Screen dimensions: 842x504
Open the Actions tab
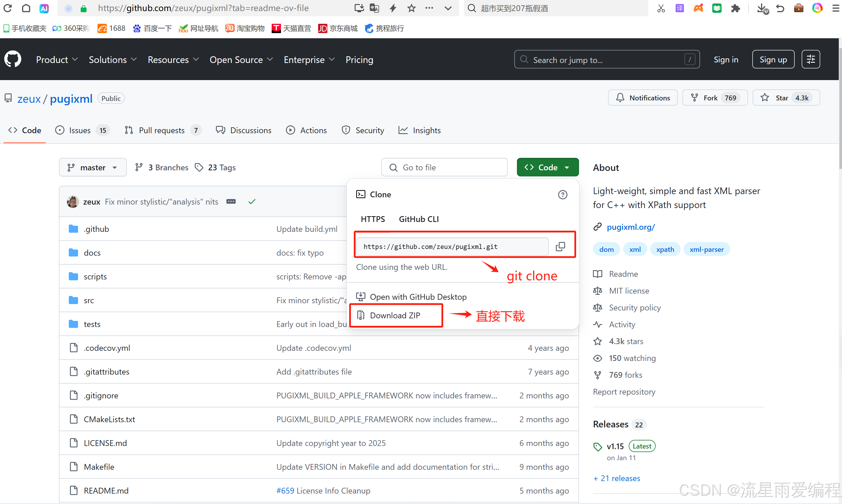pos(306,130)
